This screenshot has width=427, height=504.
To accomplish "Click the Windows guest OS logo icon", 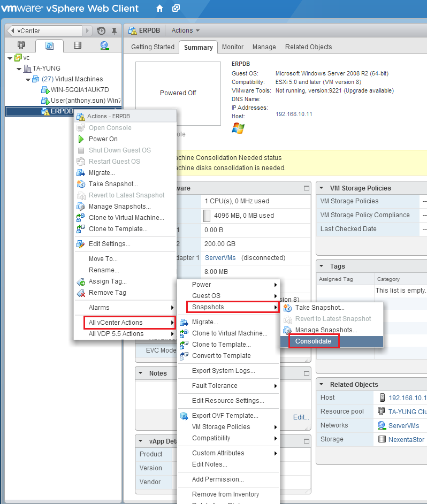I will coord(238,128).
